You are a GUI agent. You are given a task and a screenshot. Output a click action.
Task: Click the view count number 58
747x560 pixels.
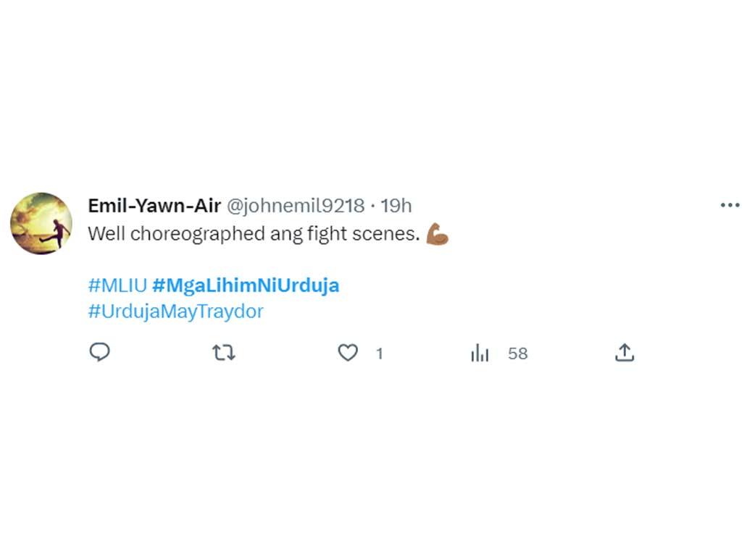517,354
